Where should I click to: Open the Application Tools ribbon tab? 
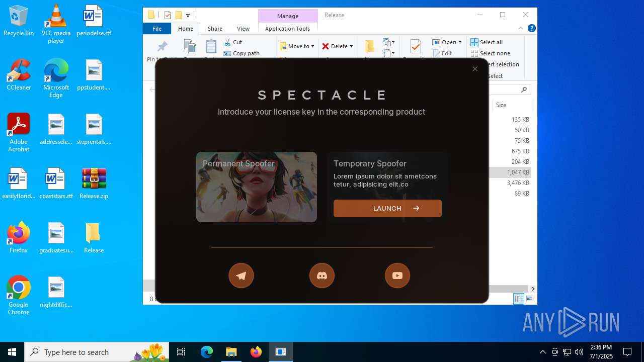pos(288,29)
